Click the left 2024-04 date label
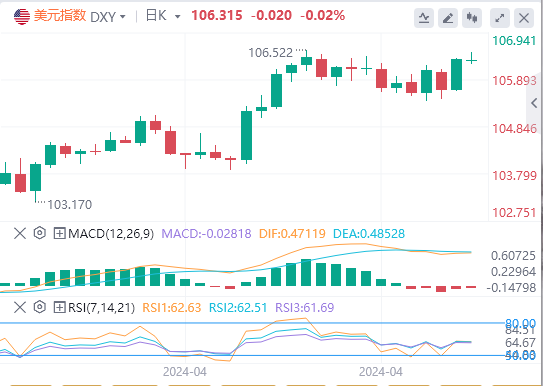543x386 pixels. pyautogui.click(x=185, y=372)
